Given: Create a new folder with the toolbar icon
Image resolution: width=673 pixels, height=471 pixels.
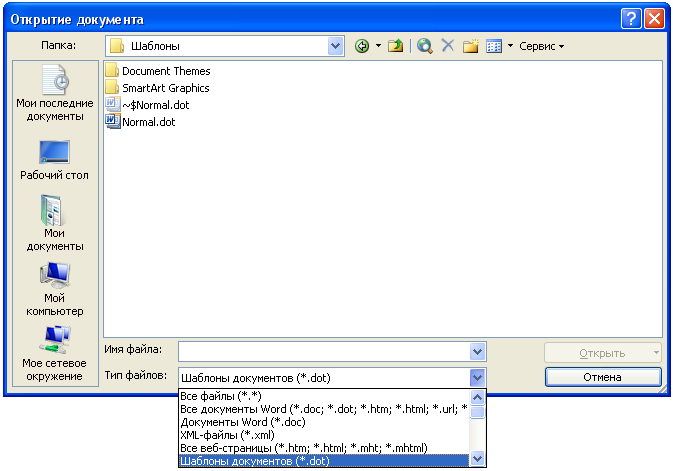Looking at the screenshot, I should pyautogui.click(x=470, y=46).
